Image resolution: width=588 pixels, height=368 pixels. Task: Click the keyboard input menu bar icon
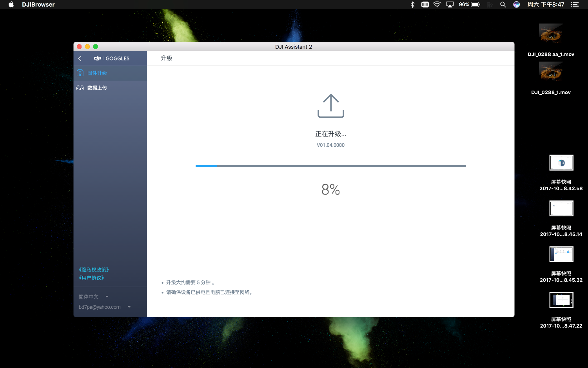(x=425, y=4)
